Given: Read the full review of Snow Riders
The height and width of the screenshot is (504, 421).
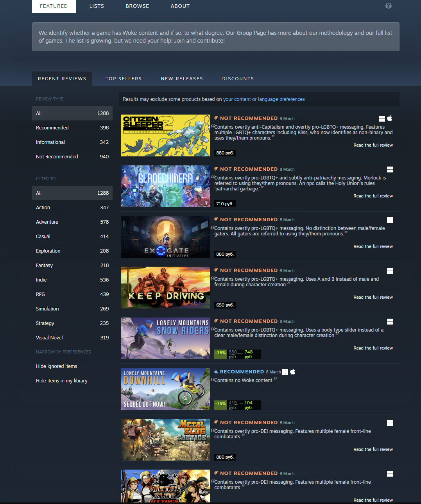Looking at the screenshot, I should (x=373, y=348).
